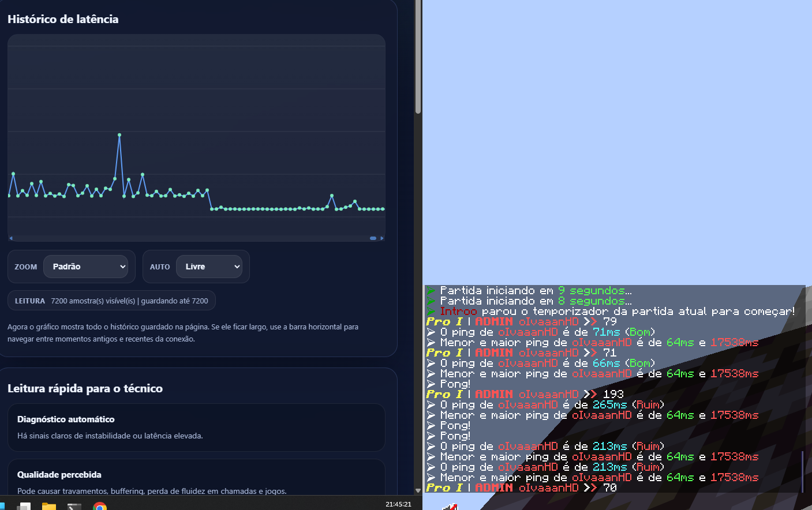This screenshot has height=510, width=812.
Task: Open the file explorer folder icon in taskbar
Action: coord(48,505)
